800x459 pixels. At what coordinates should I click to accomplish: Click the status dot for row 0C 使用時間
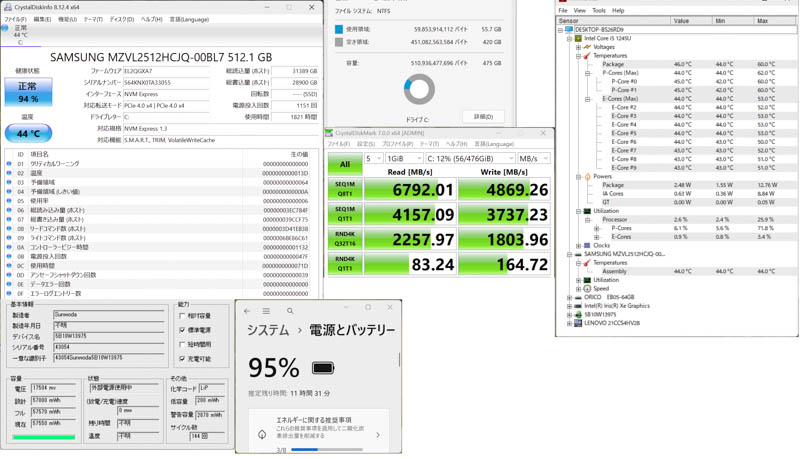(9, 266)
